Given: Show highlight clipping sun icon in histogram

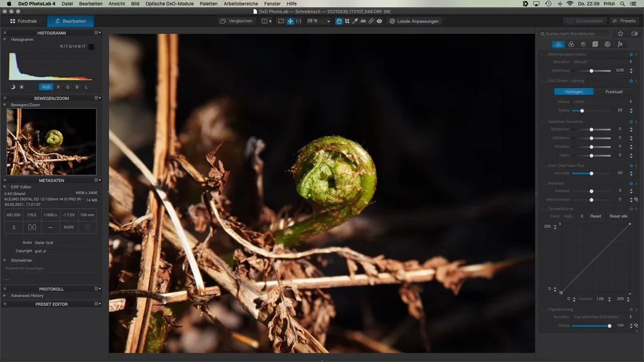Looking at the screenshot, I should point(22,87).
